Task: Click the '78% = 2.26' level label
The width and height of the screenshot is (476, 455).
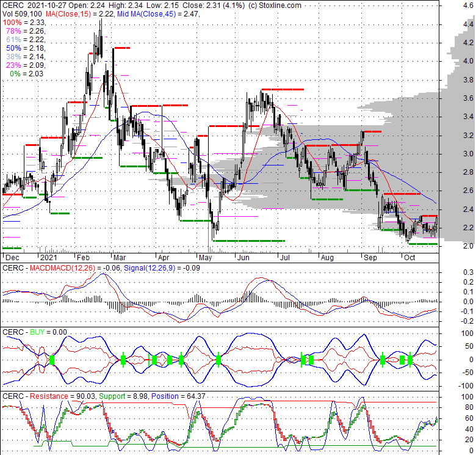Action: 26,31
